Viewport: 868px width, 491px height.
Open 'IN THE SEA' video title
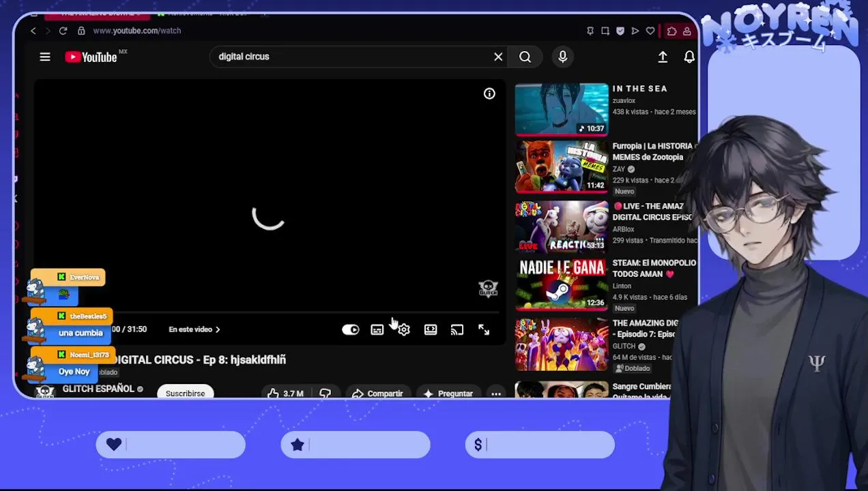pyautogui.click(x=639, y=89)
